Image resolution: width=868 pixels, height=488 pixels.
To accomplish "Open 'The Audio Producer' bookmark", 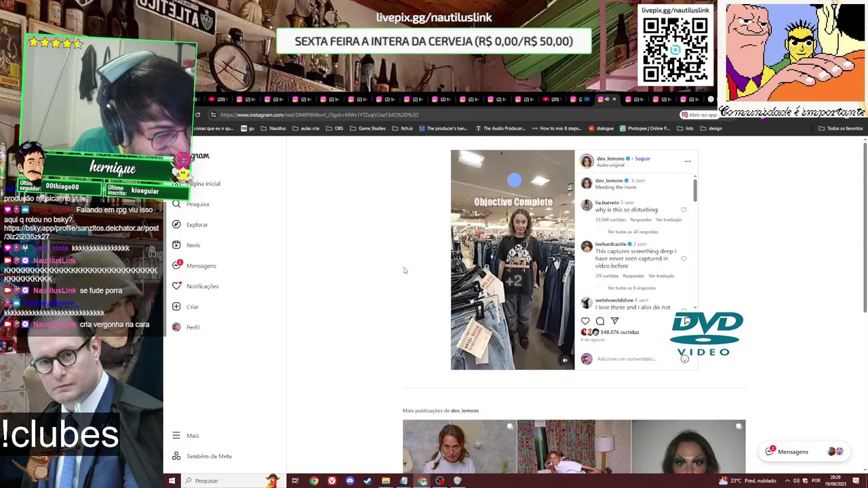I will (500, 128).
